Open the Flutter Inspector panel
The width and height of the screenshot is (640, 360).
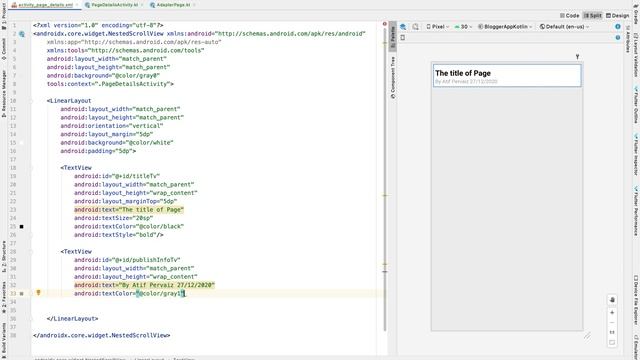coord(636,155)
